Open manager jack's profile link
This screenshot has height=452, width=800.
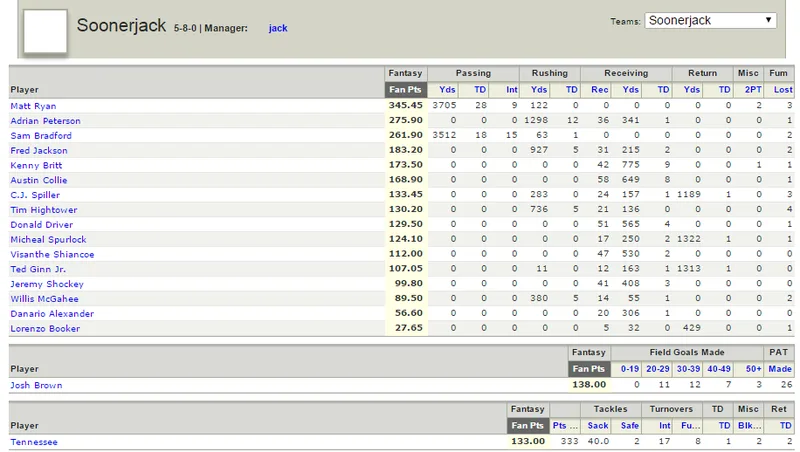point(278,28)
